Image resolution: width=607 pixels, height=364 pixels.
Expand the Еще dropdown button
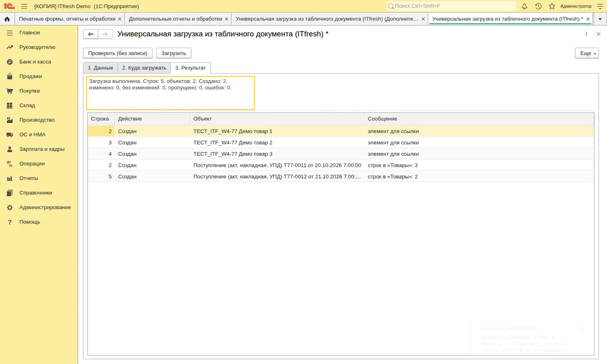tap(587, 53)
